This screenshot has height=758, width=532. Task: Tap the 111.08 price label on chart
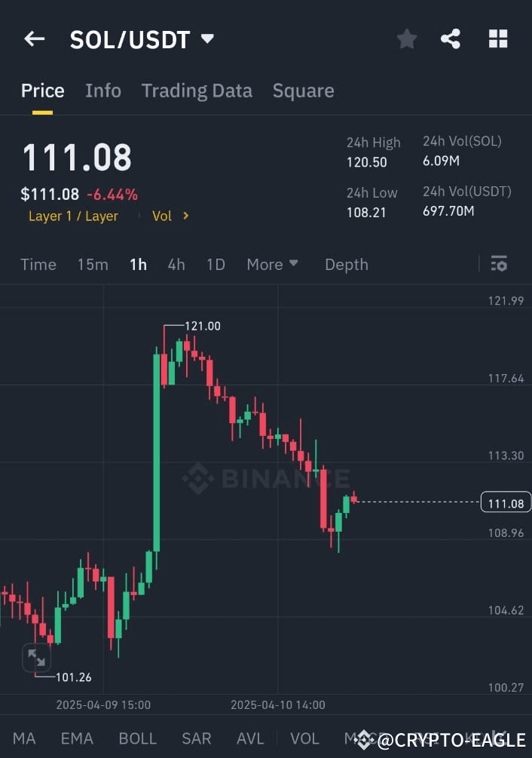tap(506, 502)
